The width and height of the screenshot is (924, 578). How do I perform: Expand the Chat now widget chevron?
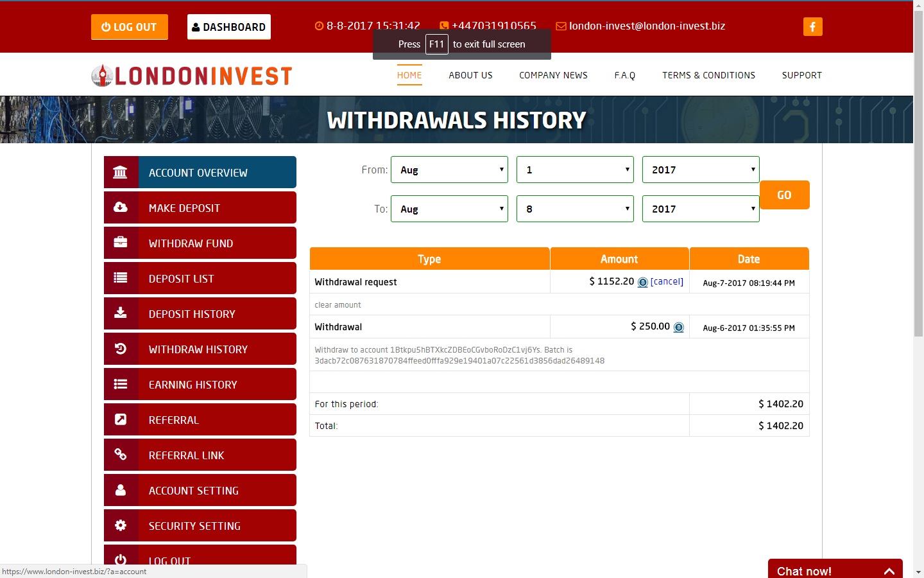[889, 571]
